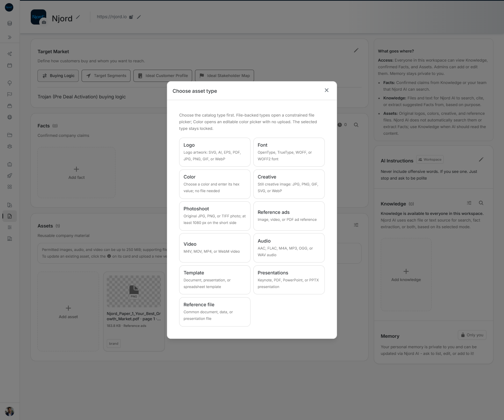
Task: Click the lightbulb icon in sidebar
Action: [x=10, y=83]
